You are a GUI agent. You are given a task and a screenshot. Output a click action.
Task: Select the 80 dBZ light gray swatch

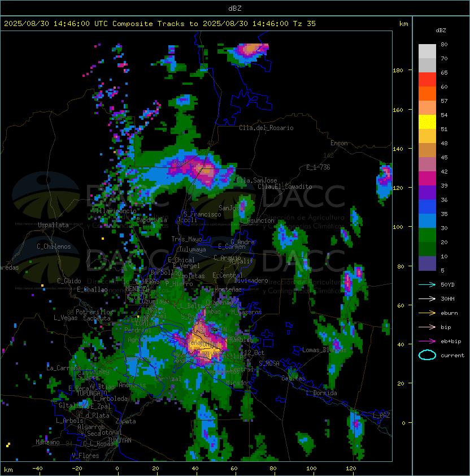tap(427, 51)
